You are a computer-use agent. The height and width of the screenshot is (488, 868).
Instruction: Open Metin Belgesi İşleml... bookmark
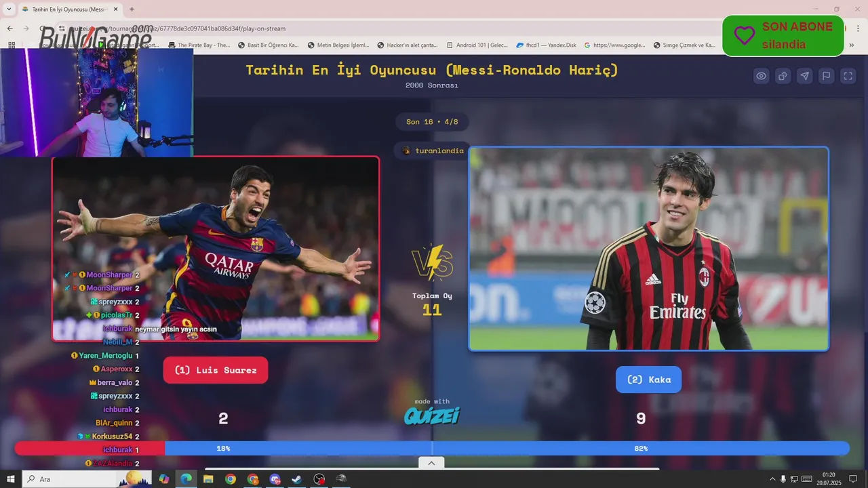(338, 45)
